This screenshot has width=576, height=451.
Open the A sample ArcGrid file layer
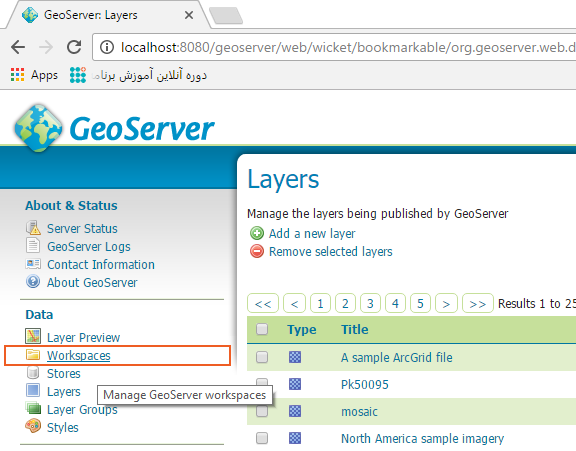coord(397,357)
